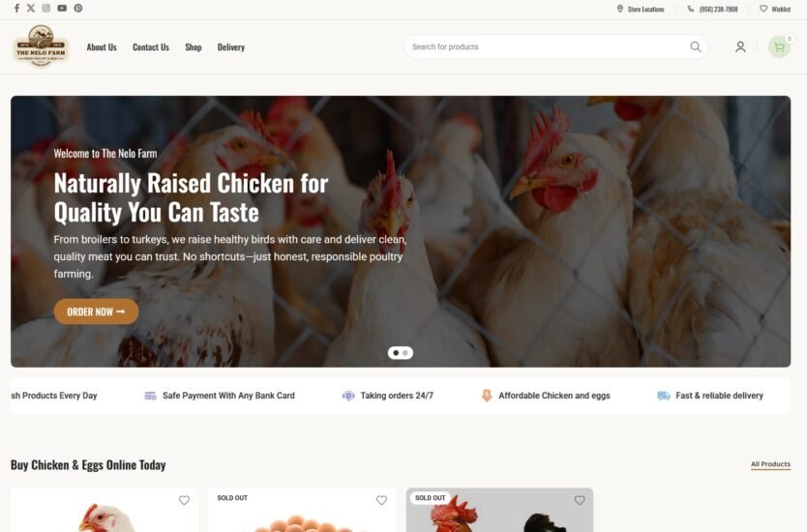Viewport: 807px width, 532px height.
Task: Open the shopping cart icon
Action: [779, 46]
